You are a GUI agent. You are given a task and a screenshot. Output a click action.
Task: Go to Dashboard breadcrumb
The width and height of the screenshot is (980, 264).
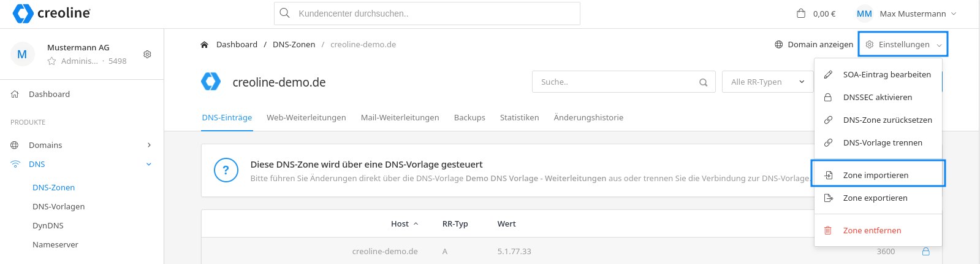click(x=237, y=44)
